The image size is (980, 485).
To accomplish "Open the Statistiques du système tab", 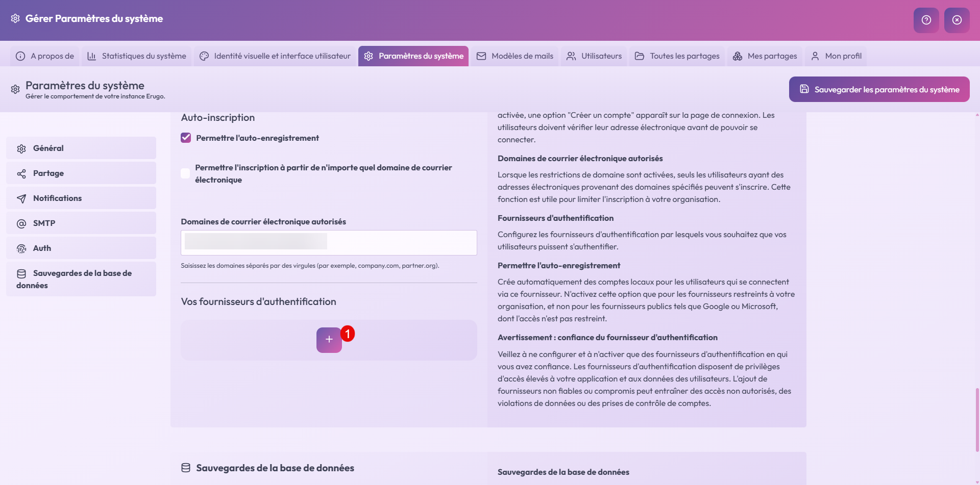I will click(x=137, y=56).
